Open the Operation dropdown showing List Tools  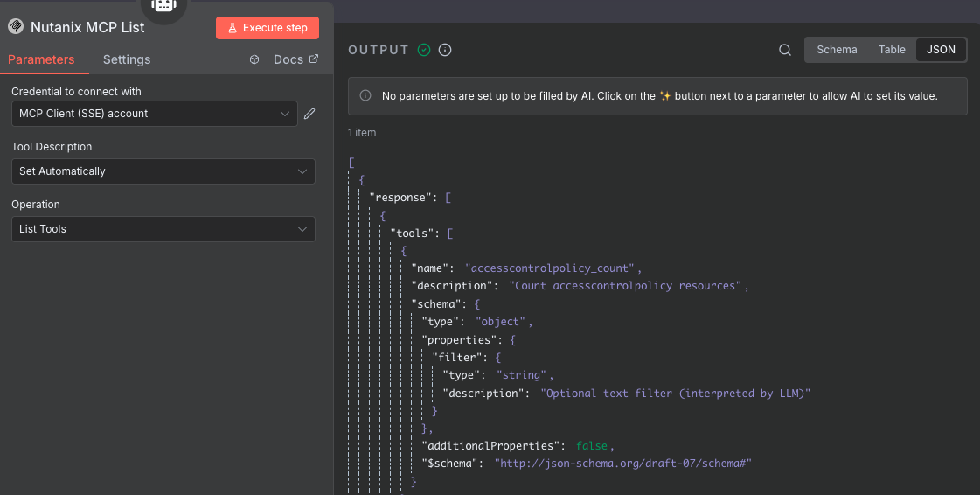163,229
